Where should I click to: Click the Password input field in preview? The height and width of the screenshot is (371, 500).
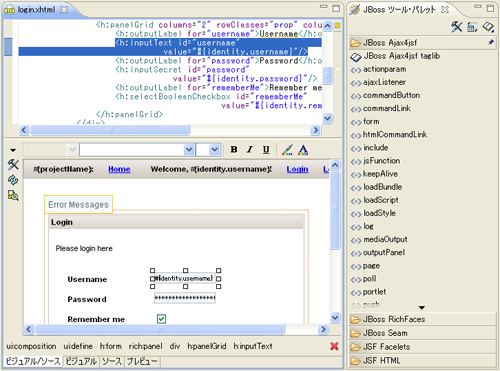click(185, 298)
